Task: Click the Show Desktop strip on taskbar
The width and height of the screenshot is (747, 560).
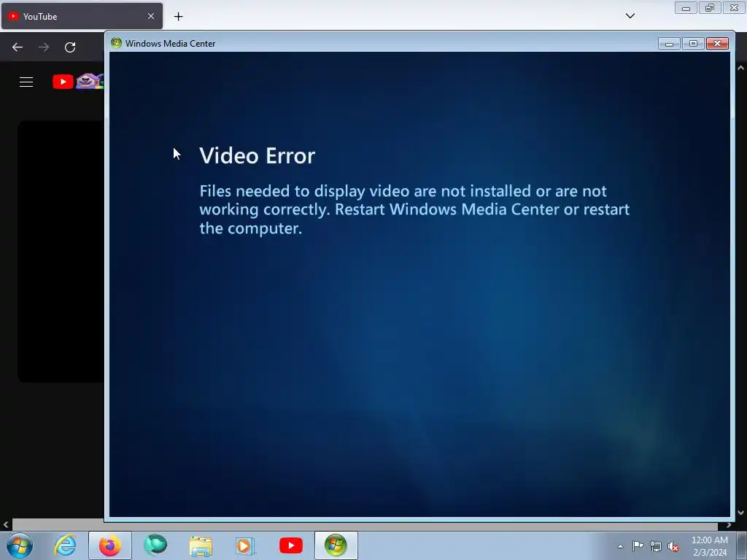Action: click(x=742, y=546)
